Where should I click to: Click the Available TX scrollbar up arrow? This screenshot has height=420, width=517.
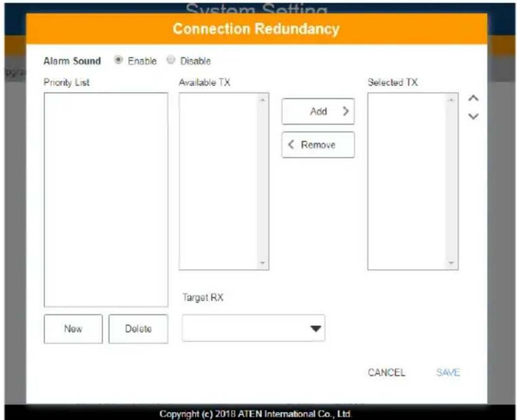pyautogui.click(x=263, y=100)
